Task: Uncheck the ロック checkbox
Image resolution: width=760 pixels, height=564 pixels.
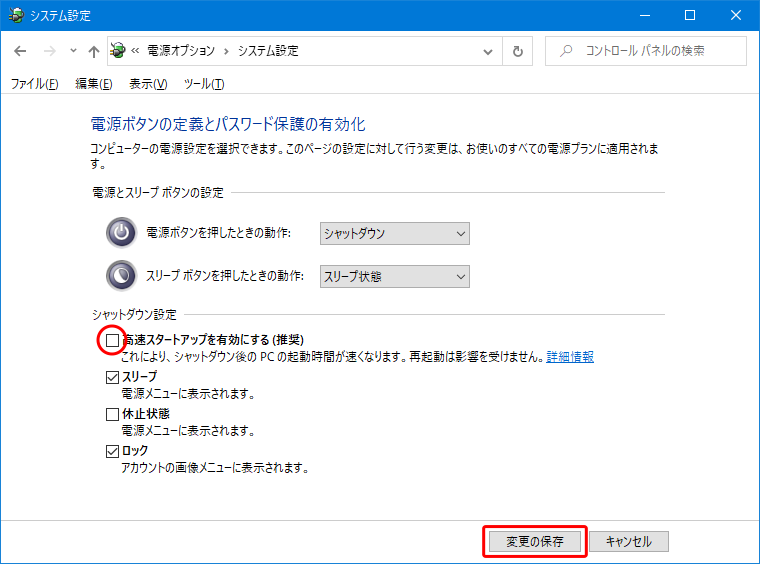Action: coord(112,451)
